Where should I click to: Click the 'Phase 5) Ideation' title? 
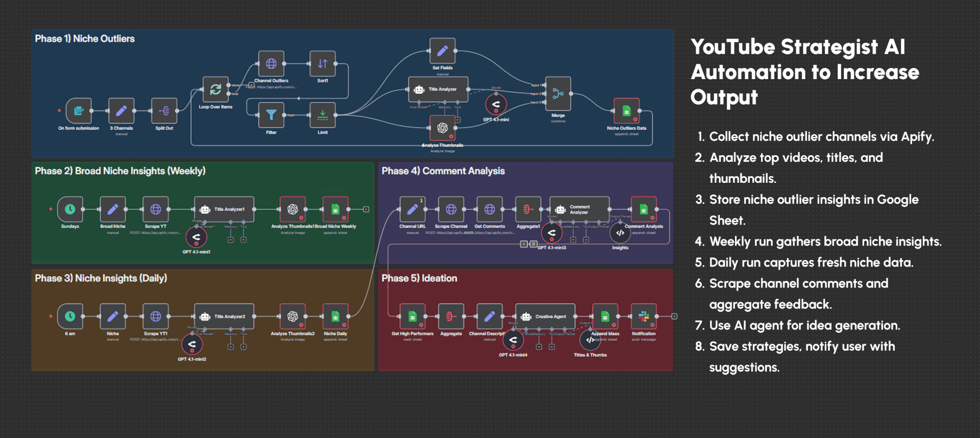[x=419, y=278]
